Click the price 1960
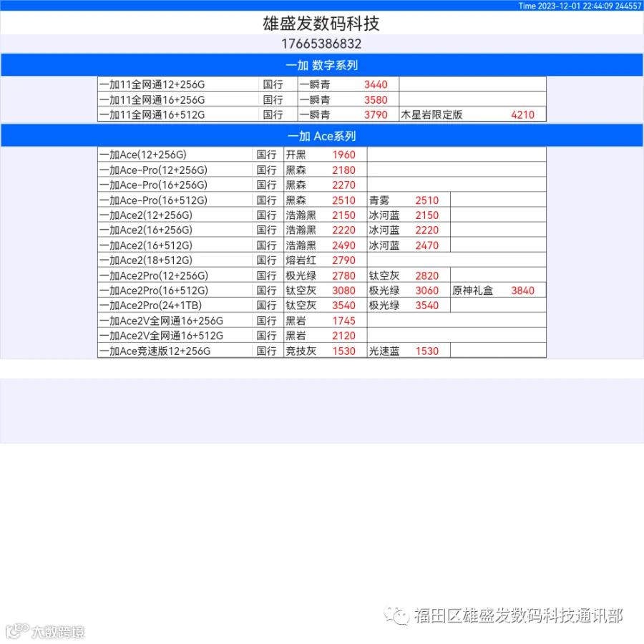The height and width of the screenshot is (644, 644). (x=343, y=155)
